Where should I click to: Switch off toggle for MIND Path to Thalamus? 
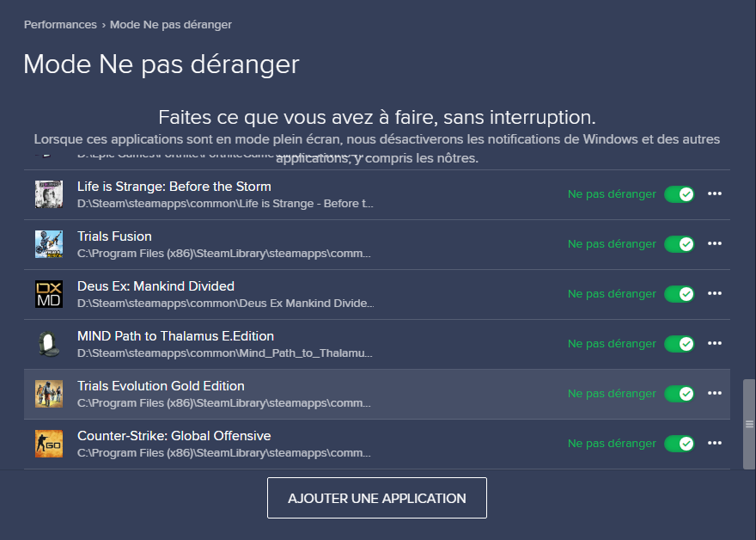[x=679, y=344]
